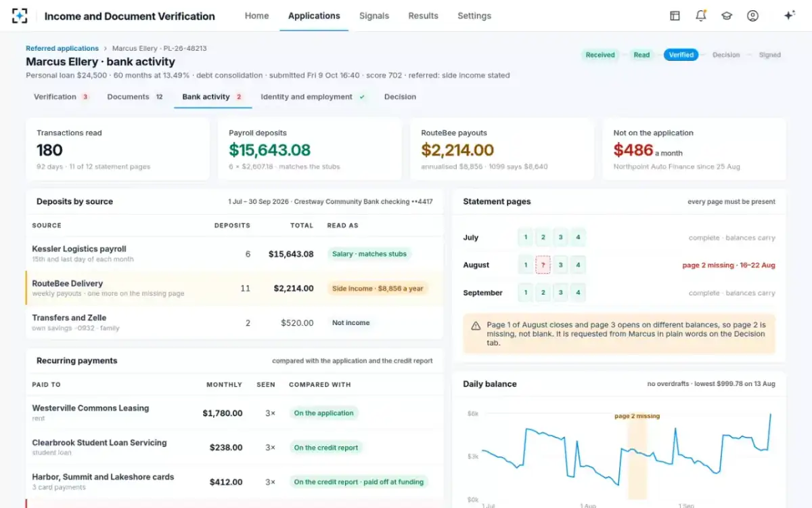Image resolution: width=812 pixels, height=508 pixels.
Task: Follow the Referred applications breadcrumb link
Action: (x=62, y=49)
